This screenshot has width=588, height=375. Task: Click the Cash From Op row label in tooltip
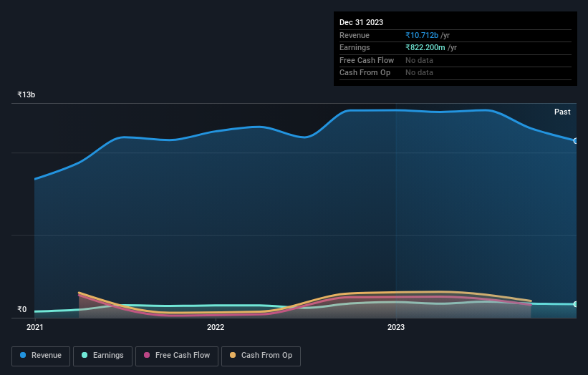[365, 73]
